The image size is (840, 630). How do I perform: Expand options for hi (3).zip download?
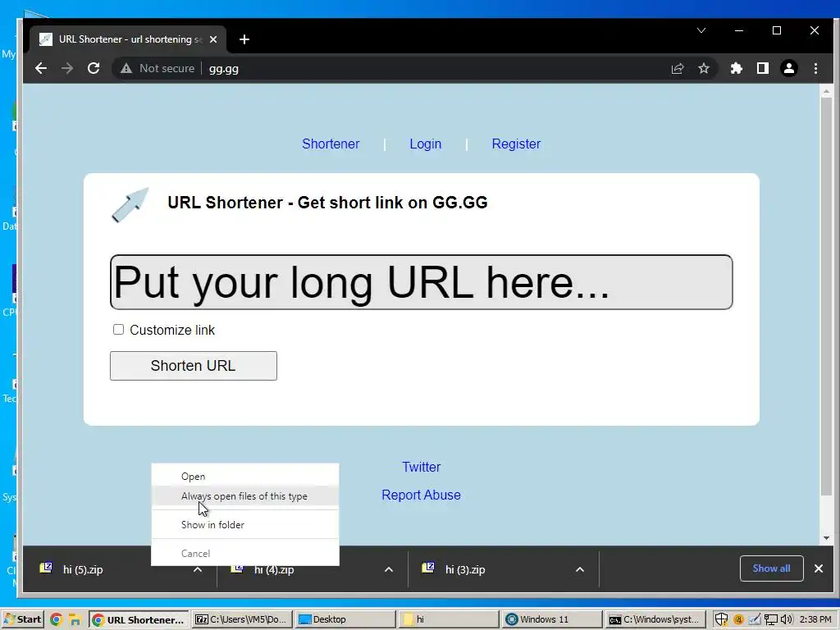(580, 569)
